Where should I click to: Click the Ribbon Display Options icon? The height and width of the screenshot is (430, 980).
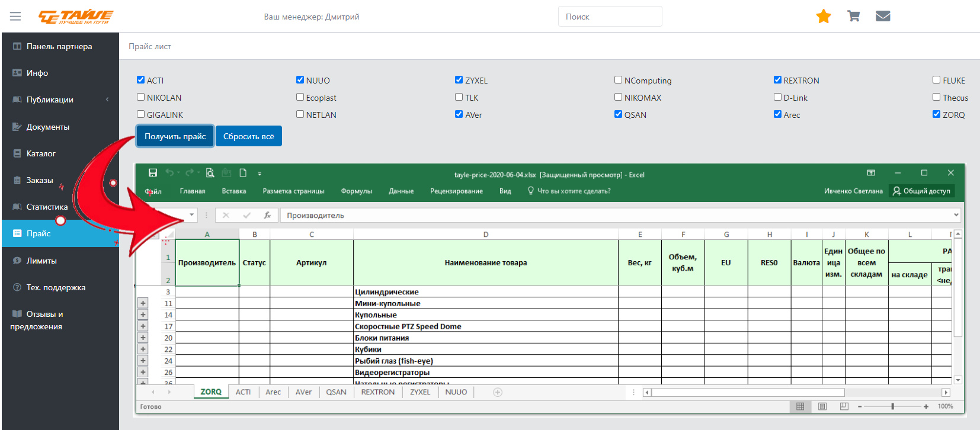coord(871,173)
